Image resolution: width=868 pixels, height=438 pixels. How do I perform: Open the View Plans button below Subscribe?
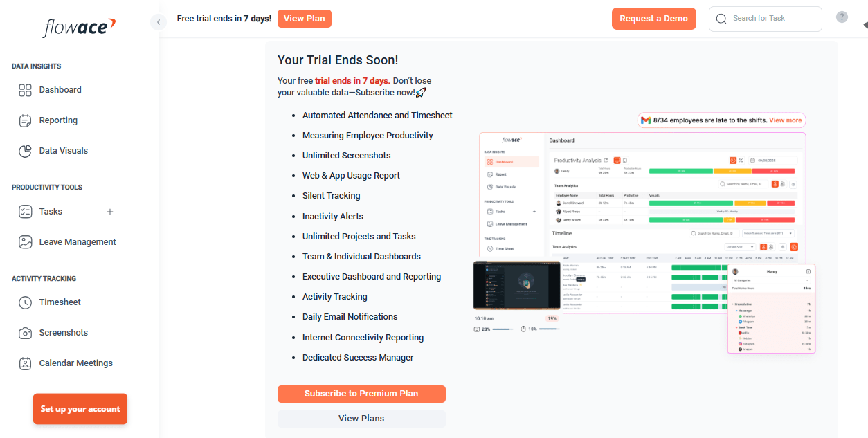(x=361, y=419)
